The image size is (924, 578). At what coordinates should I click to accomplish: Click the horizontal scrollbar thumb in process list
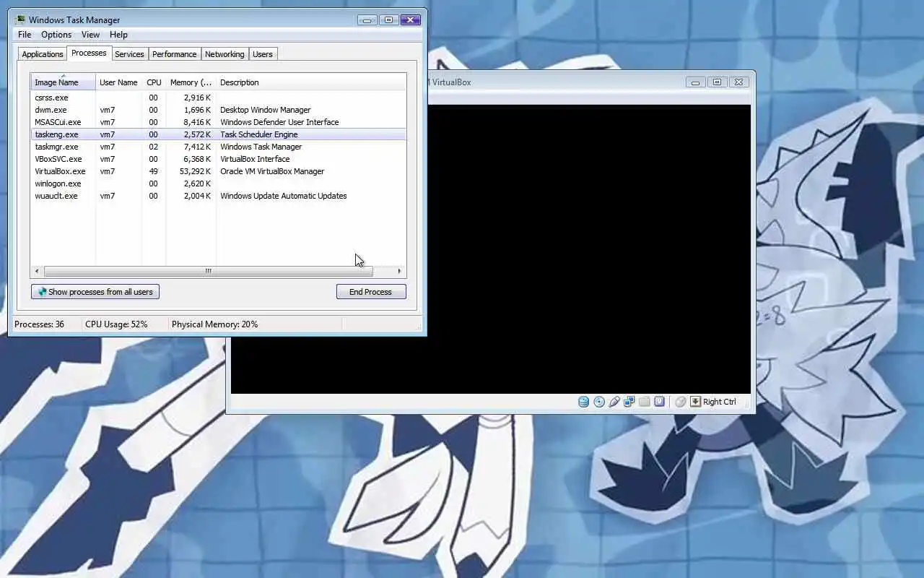[x=208, y=271]
